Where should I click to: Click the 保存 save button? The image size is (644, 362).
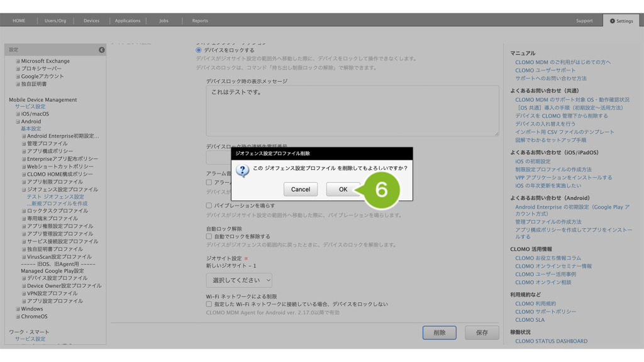coord(482,333)
